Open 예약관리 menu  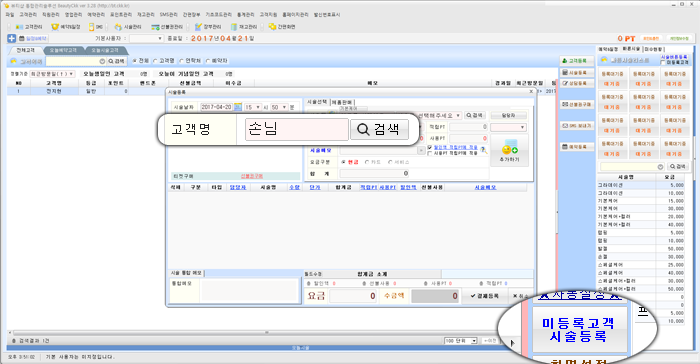[x=96, y=15]
